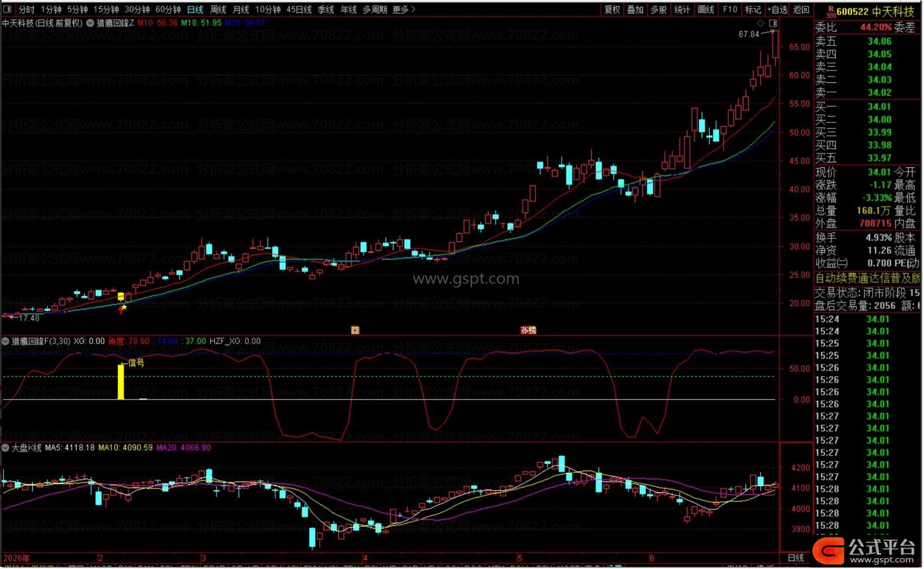Image resolution: width=924 pixels, height=569 pixels.
Task: Open the 画线 drawing tools
Action: (x=706, y=9)
